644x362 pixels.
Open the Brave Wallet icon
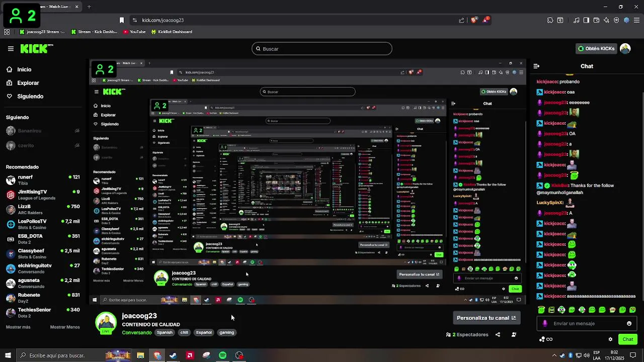596,20
